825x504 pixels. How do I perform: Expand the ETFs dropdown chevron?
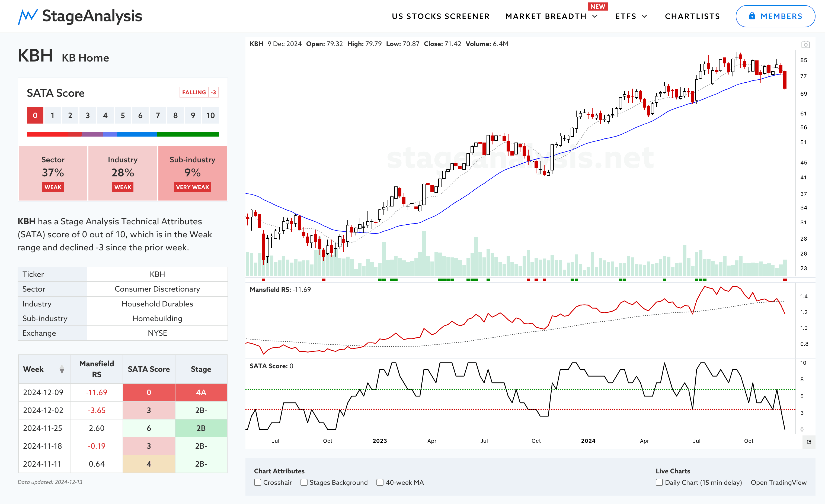click(x=645, y=16)
